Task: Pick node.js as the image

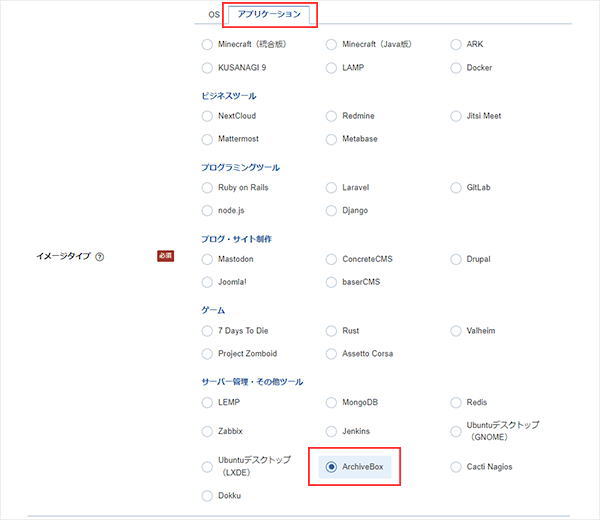Action: point(207,210)
